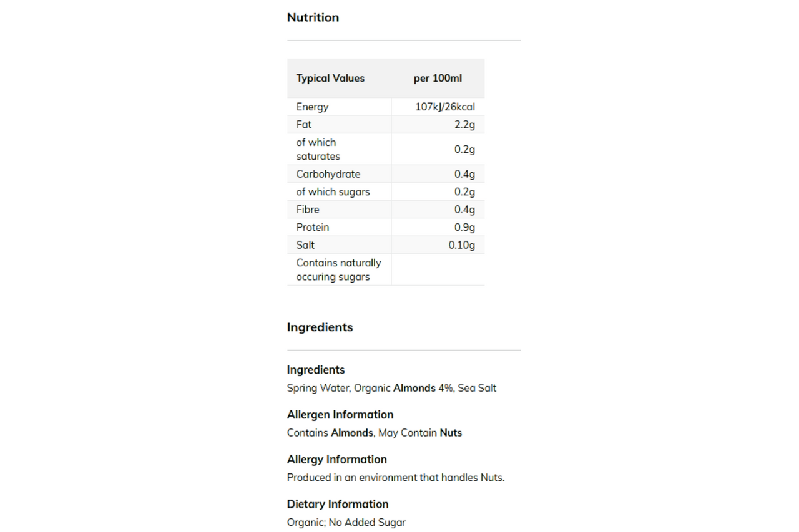The image size is (799, 532).
Task: Click the Fat row label
Action: [x=304, y=124]
